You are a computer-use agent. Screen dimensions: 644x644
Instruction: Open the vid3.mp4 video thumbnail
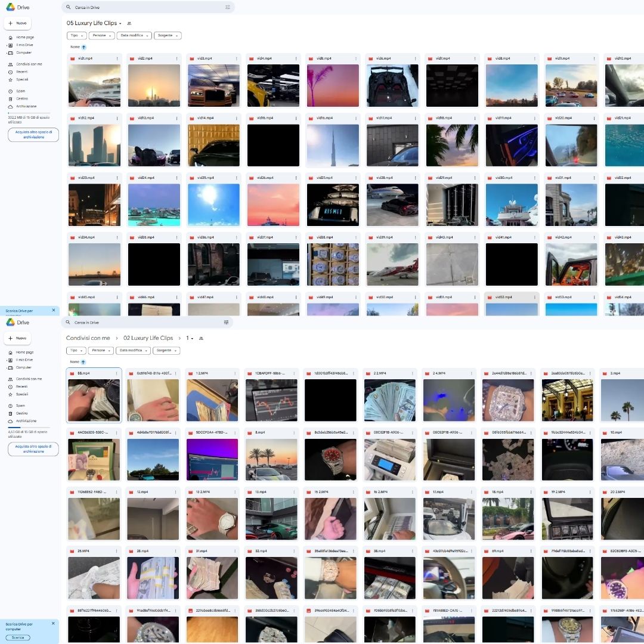tap(213, 85)
